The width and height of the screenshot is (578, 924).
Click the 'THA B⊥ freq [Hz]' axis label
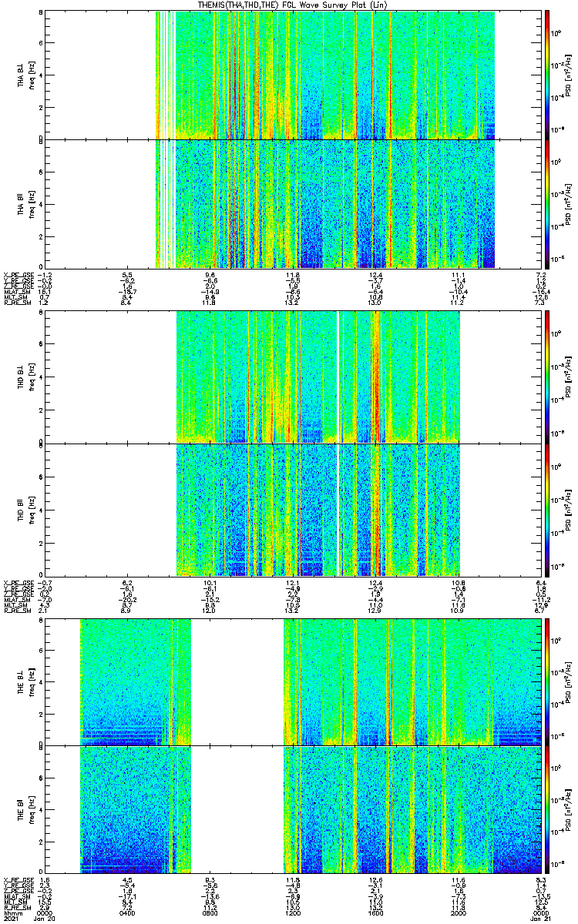(x=25, y=75)
